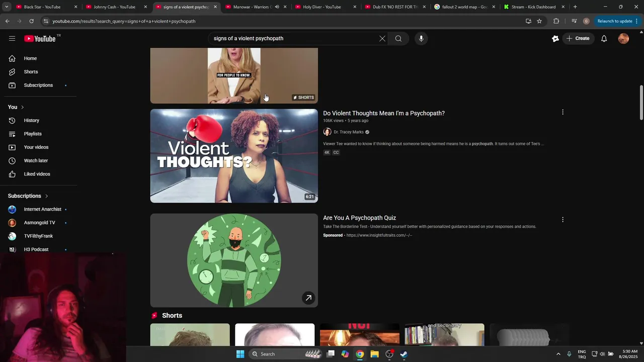Mute the Manowar tab via its speaker icon
The height and width of the screenshot is (362, 644).
pos(277,7)
